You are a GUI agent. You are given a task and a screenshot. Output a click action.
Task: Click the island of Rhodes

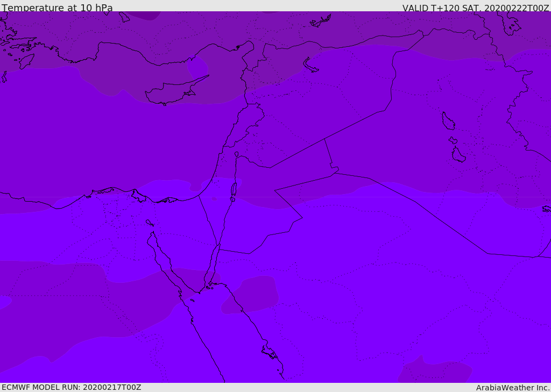tap(26, 61)
